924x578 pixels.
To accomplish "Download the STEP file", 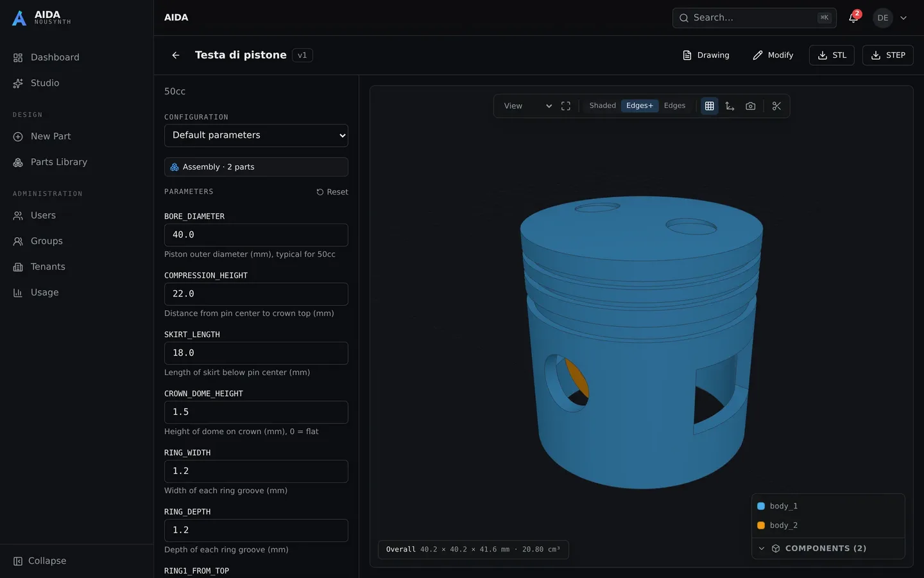I will coord(888,55).
